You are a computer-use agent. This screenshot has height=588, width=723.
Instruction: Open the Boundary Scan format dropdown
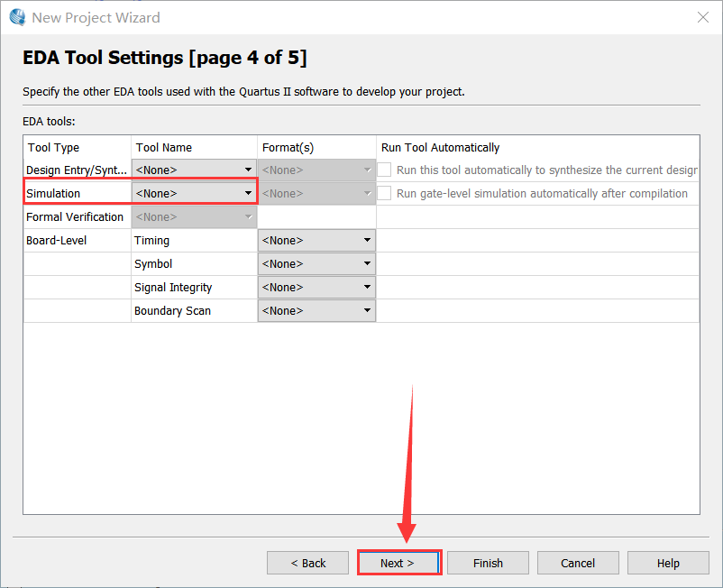316,311
